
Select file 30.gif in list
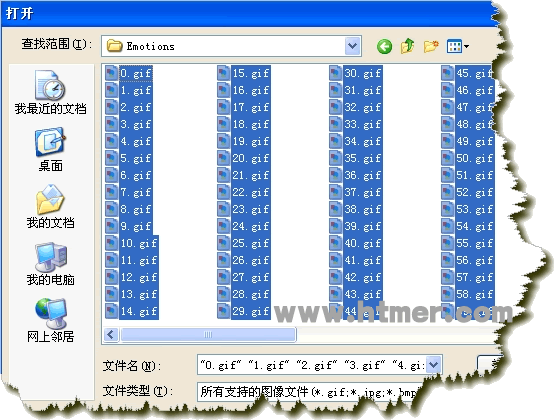pyautogui.click(x=356, y=73)
